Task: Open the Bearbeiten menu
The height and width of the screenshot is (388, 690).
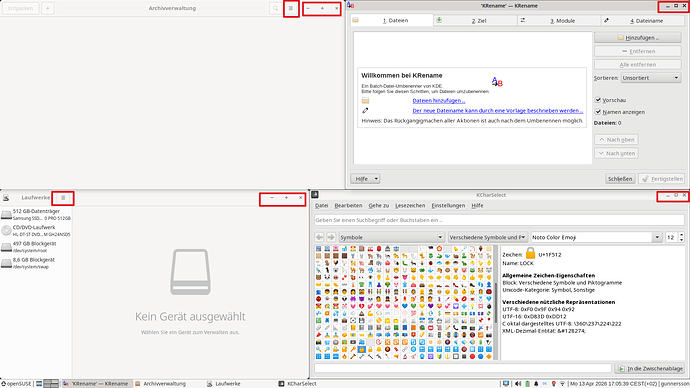Action: (x=348, y=205)
